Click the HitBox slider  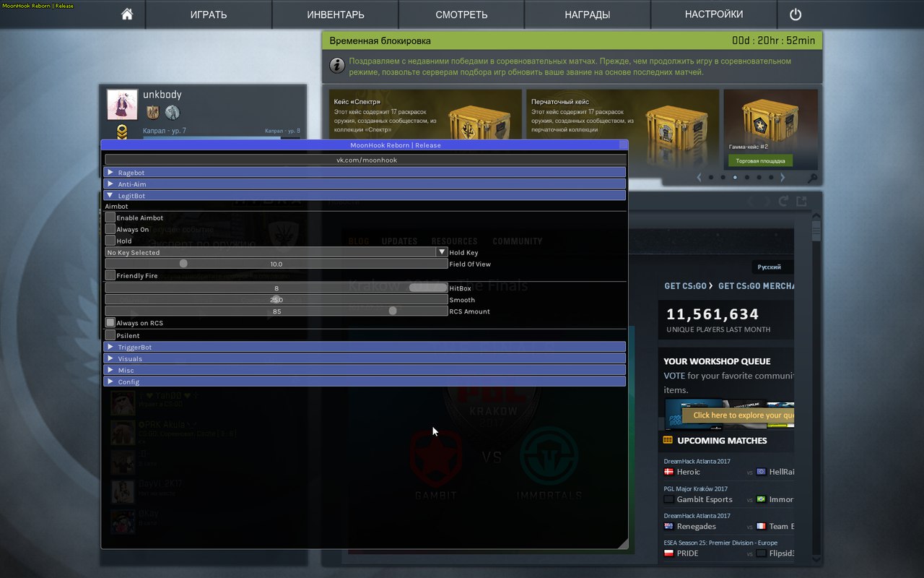pyautogui.click(x=276, y=288)
